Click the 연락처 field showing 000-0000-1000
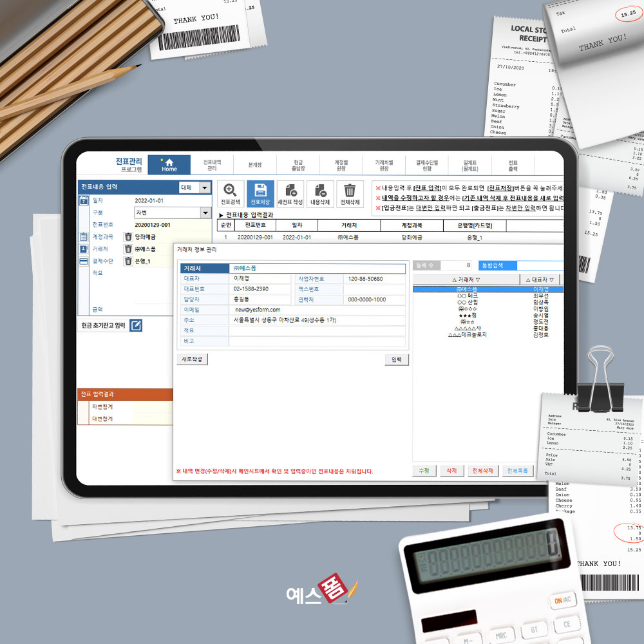Image resolution: width=644 pixels, height=644 pixels. pos(374,299)
